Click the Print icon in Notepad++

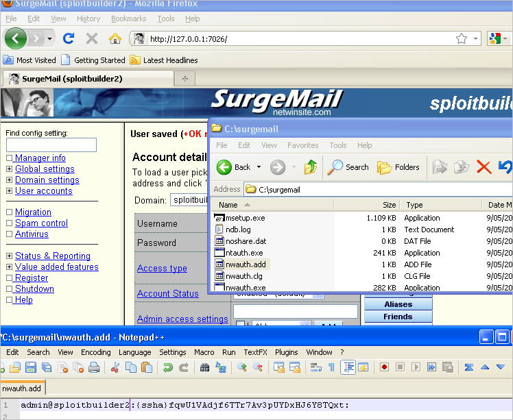93,367
